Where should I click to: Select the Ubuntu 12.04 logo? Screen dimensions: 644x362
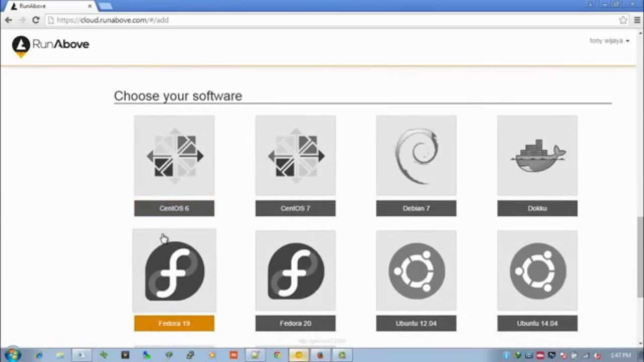coord(416,270)
